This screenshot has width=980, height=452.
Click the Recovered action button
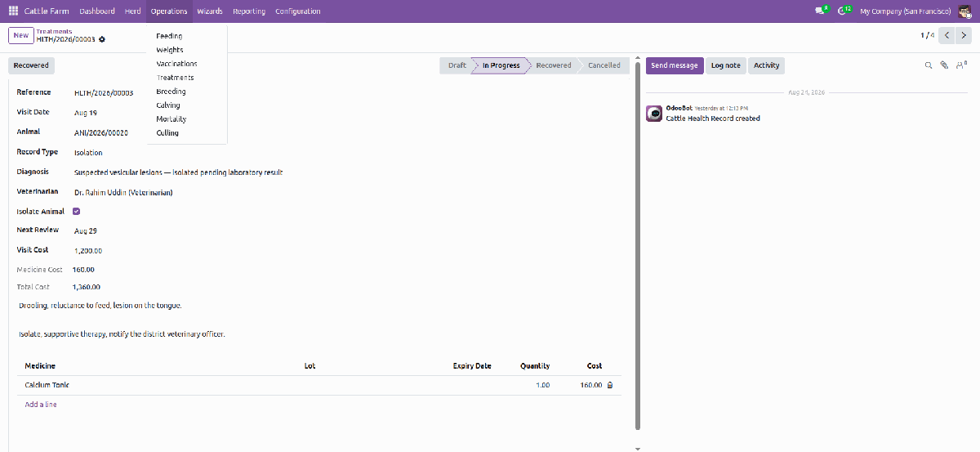(x=31, y=65)
